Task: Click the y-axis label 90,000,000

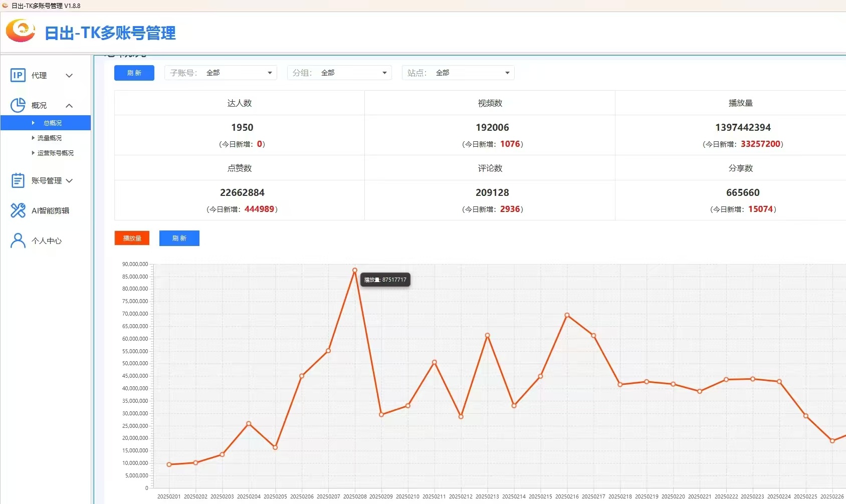Action: (x=135, y=264)
